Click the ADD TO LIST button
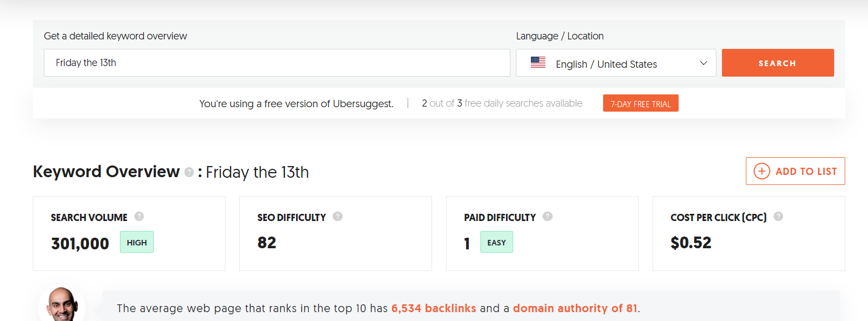Viewport: 868px width, 321px height. pos(795,171)
